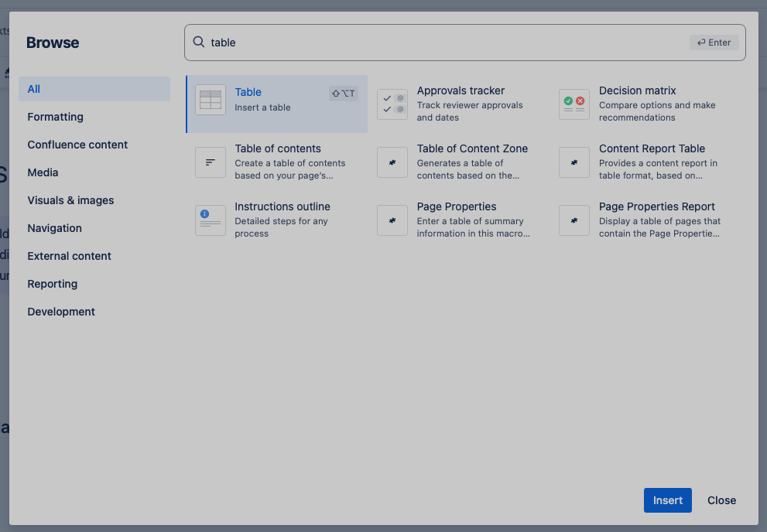Pick 'Content Report Table' title
This screenshot has height=532, width=767.
[x=652, y=148]
